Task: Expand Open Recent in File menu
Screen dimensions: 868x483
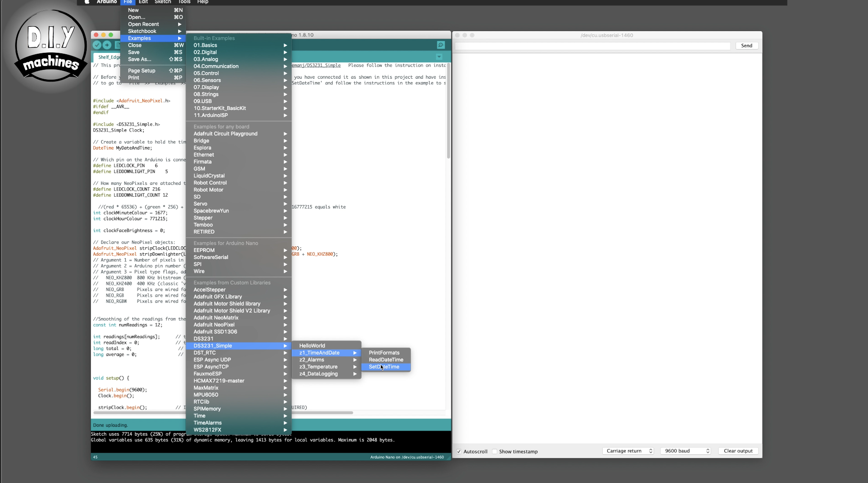Action: click(153, 25)
